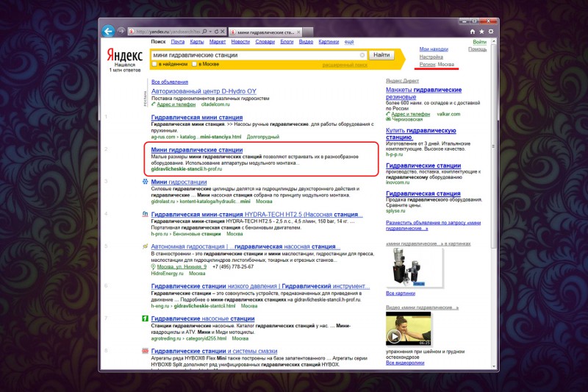Click the Регион link
Viewport: 588px width, 392px height.
(x=428, y=65)
